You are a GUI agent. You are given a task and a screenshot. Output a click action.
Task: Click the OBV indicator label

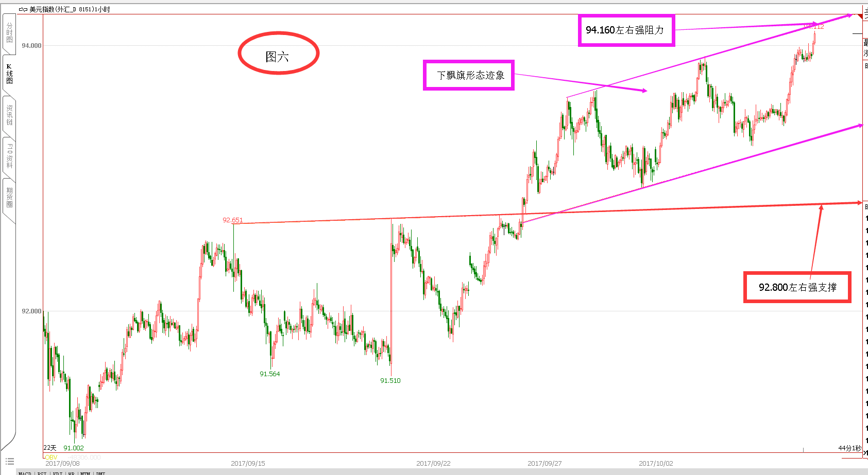click(x=51, y=457)
